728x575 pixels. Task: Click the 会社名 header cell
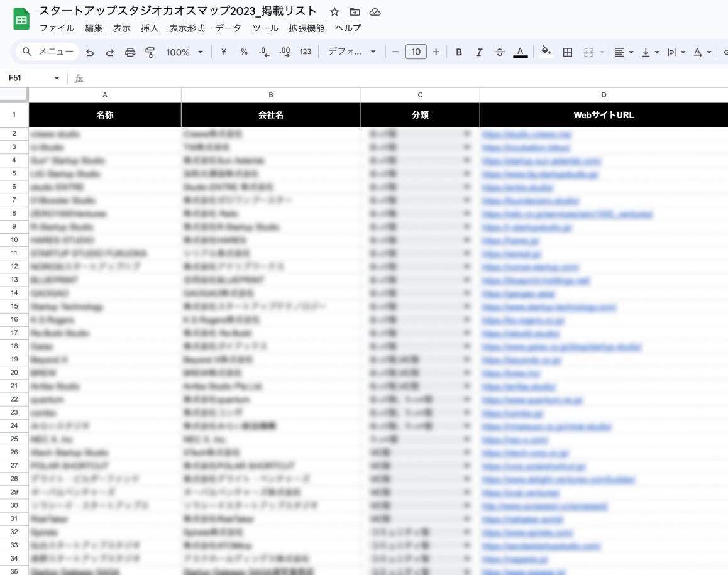[x=271, y=114]
